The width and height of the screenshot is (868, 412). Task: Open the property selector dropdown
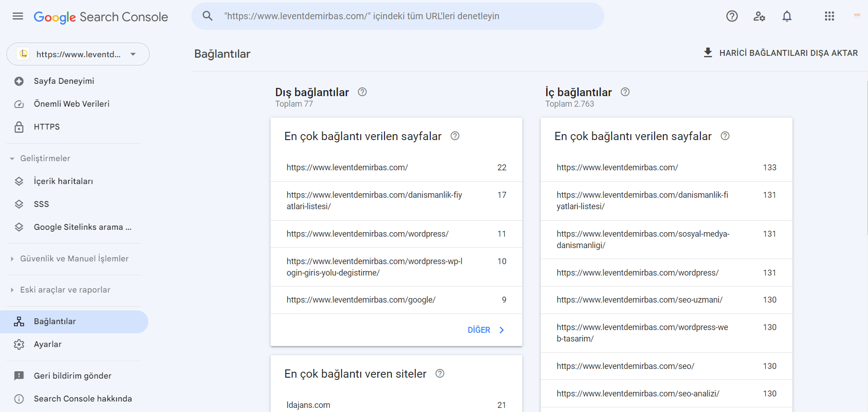tap(78, 54)
